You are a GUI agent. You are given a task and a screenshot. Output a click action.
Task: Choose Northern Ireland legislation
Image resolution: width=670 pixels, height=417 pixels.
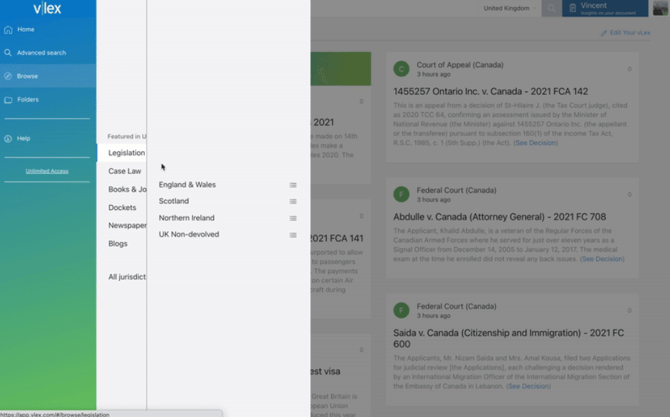click(x=186, y=218)
